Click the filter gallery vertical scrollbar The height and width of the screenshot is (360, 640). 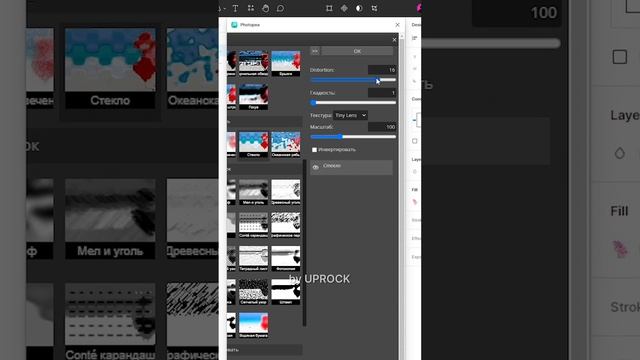304,243
